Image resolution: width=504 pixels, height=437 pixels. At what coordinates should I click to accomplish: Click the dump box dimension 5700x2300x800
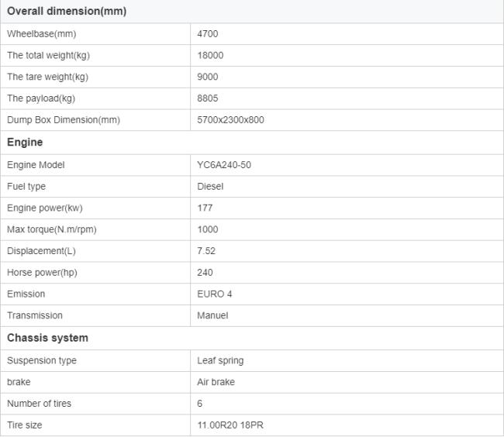point(231,120)
